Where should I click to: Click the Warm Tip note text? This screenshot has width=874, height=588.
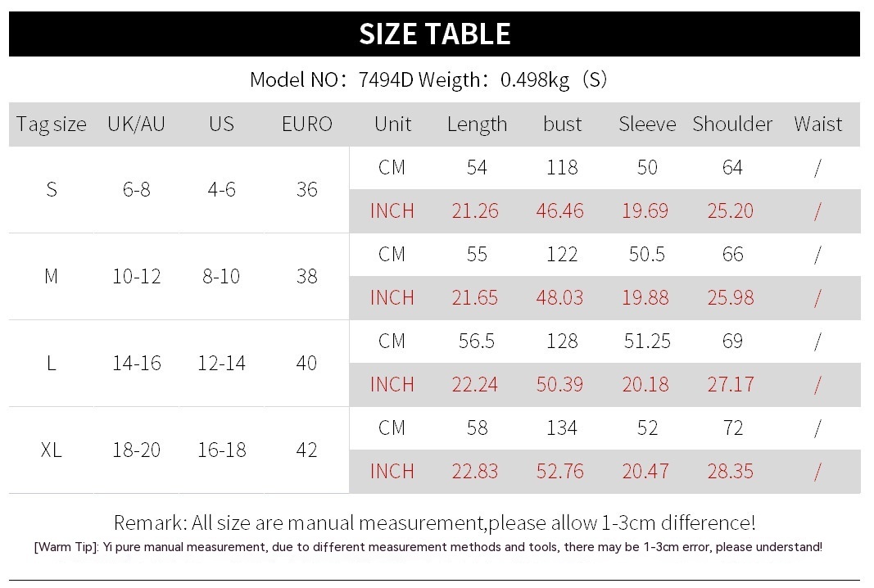pos(428,547)
